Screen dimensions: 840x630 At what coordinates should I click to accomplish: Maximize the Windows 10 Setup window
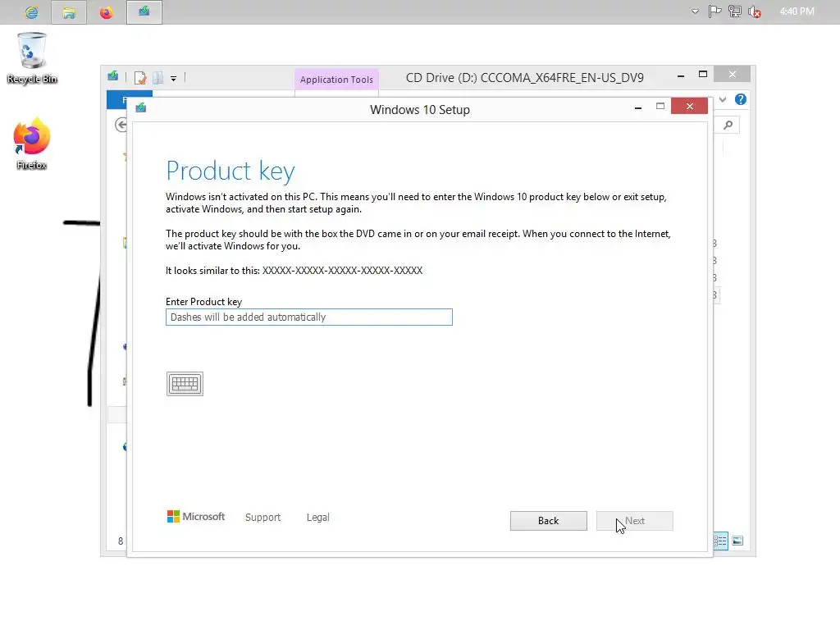(x=660, y=106)
